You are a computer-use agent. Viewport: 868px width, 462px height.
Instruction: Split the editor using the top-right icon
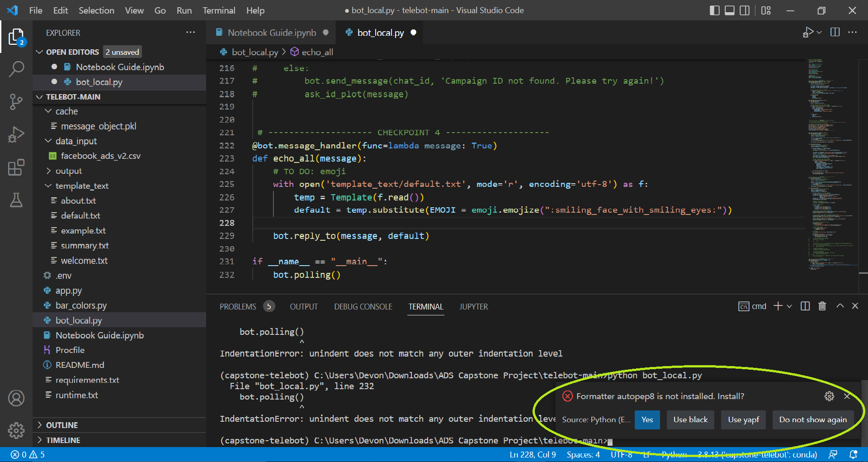834,32
